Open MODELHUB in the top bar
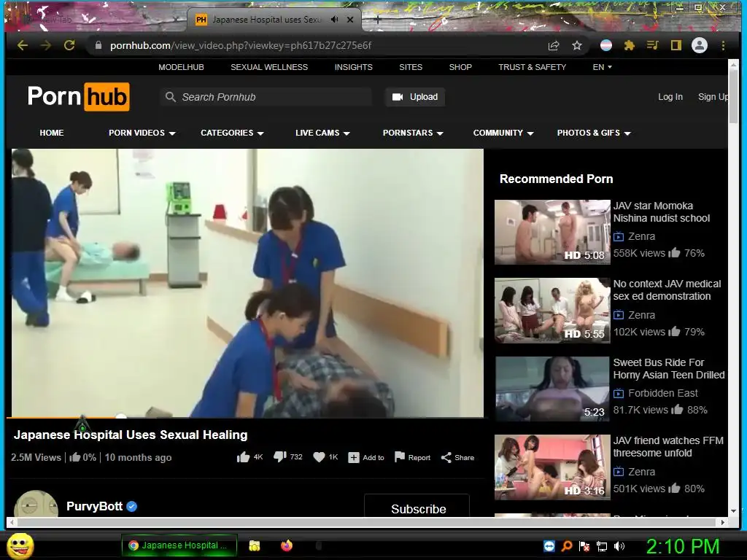 [x=181, y=67]
